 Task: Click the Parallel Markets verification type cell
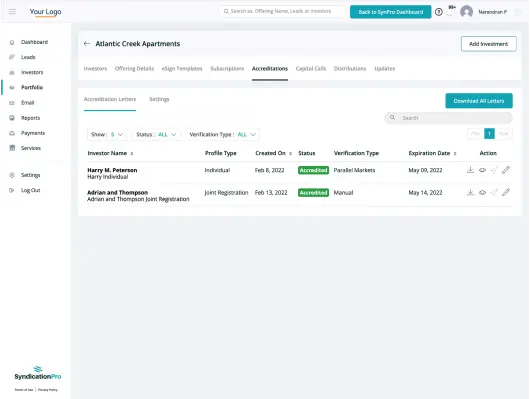[354, 170]
